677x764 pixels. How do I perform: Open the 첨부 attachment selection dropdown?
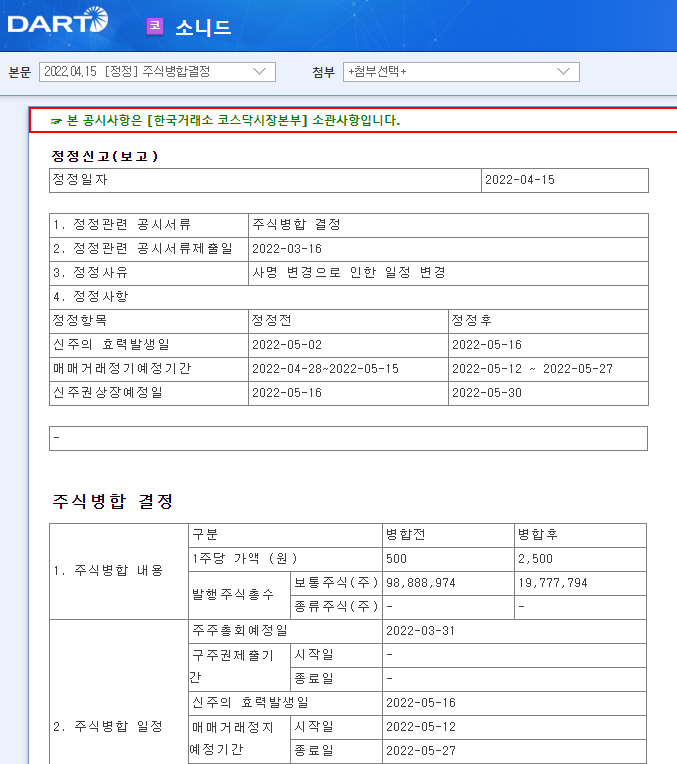click(461, 72)
